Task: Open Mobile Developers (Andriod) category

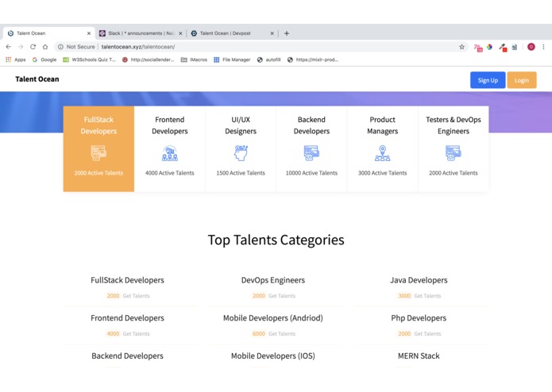Action: [273, 318]
